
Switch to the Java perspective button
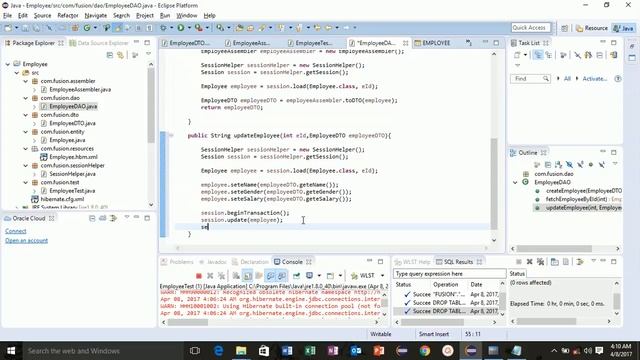623,28
